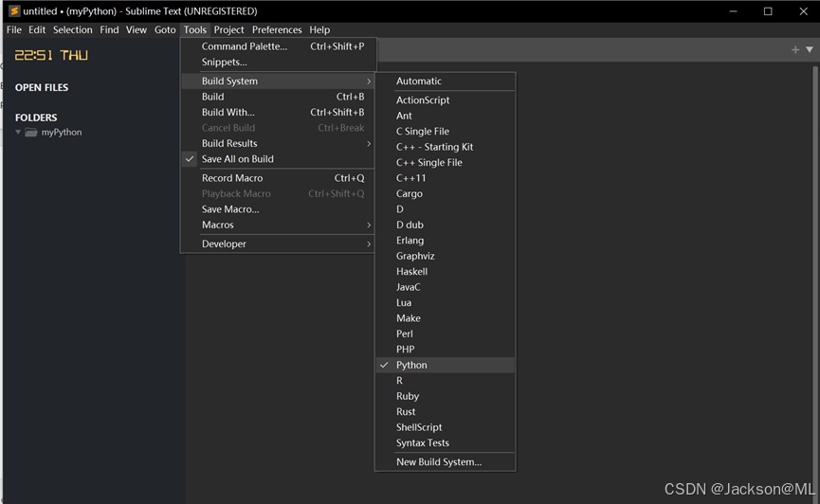Open the Goto menu
The image size is (820, 504).
tap(165, 29)
